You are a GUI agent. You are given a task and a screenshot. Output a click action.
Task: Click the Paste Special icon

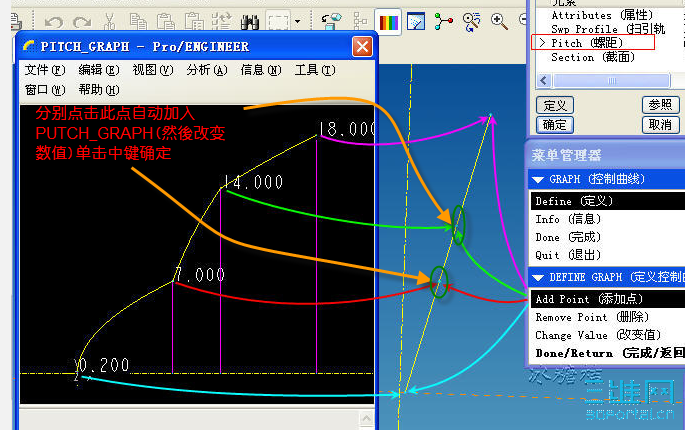(194, 21)
